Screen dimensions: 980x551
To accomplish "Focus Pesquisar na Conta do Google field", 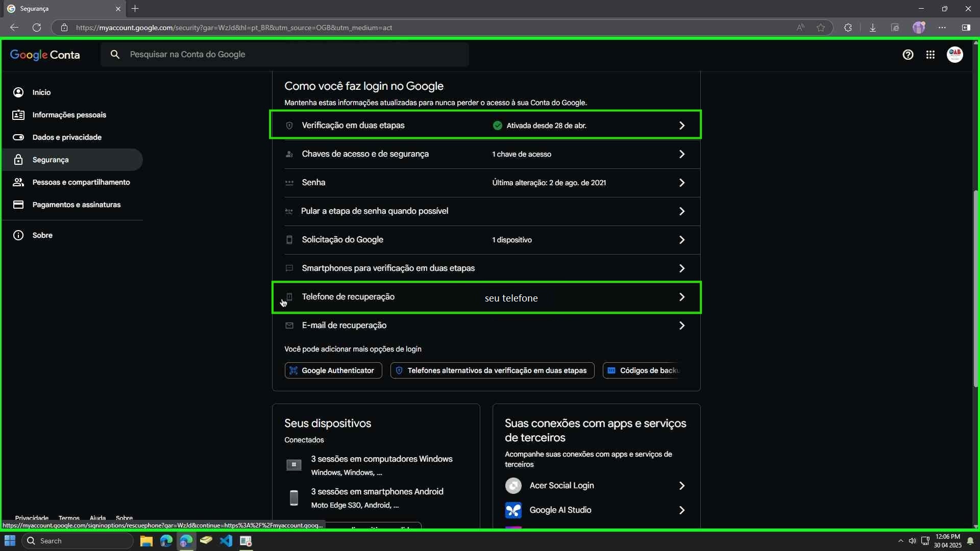I will coord(296,55).
